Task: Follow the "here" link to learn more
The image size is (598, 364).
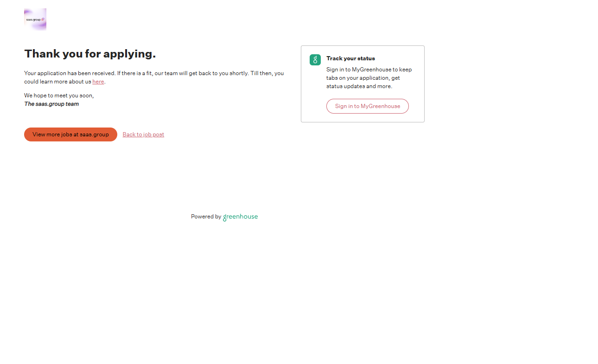Action: 98,82
